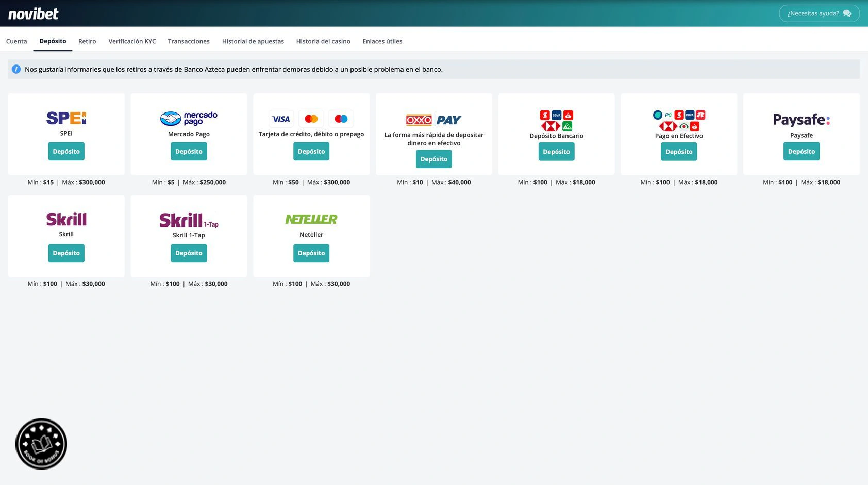Click Depósito button under Paysafe
This screenshot has height=485, width=868.
[802, 152]
